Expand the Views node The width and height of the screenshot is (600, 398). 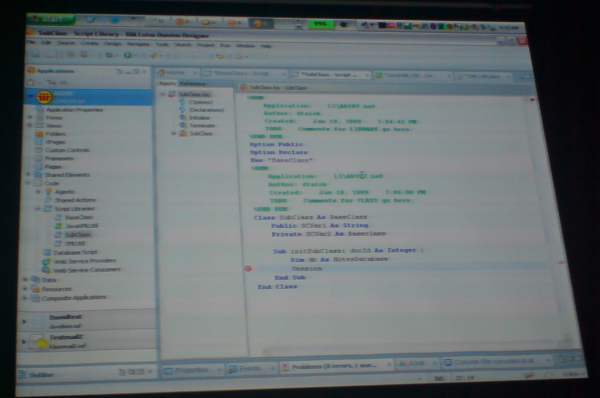coord(30,125)
